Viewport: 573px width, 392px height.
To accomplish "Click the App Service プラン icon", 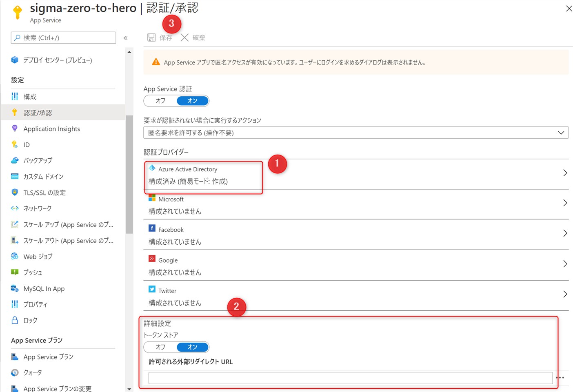I will 15,357.
